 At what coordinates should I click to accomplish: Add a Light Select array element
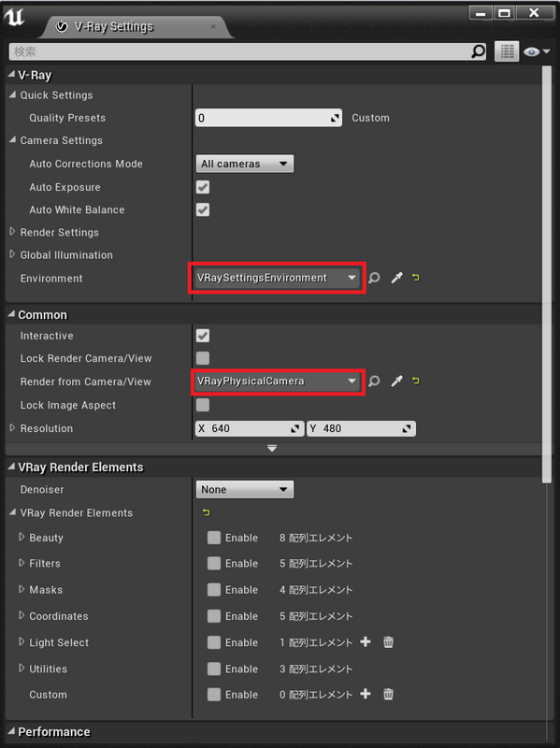pyautogui.click(x=366, y=641)
